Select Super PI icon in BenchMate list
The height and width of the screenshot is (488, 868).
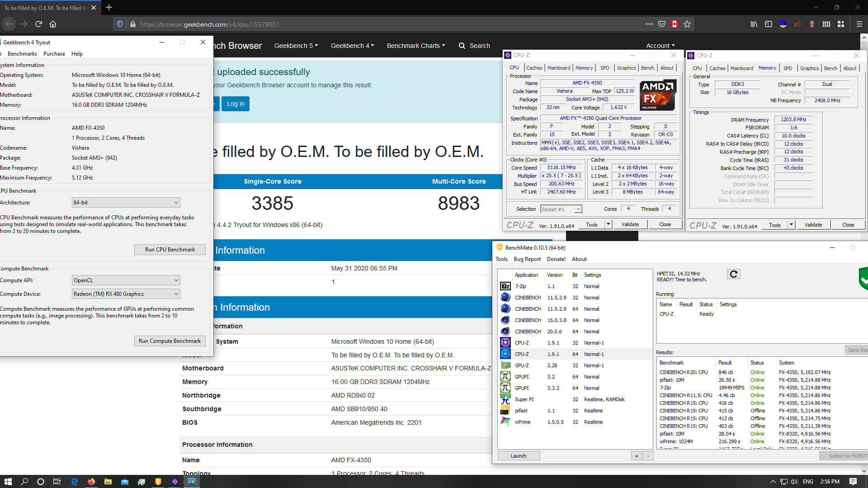tap(505, 399)
